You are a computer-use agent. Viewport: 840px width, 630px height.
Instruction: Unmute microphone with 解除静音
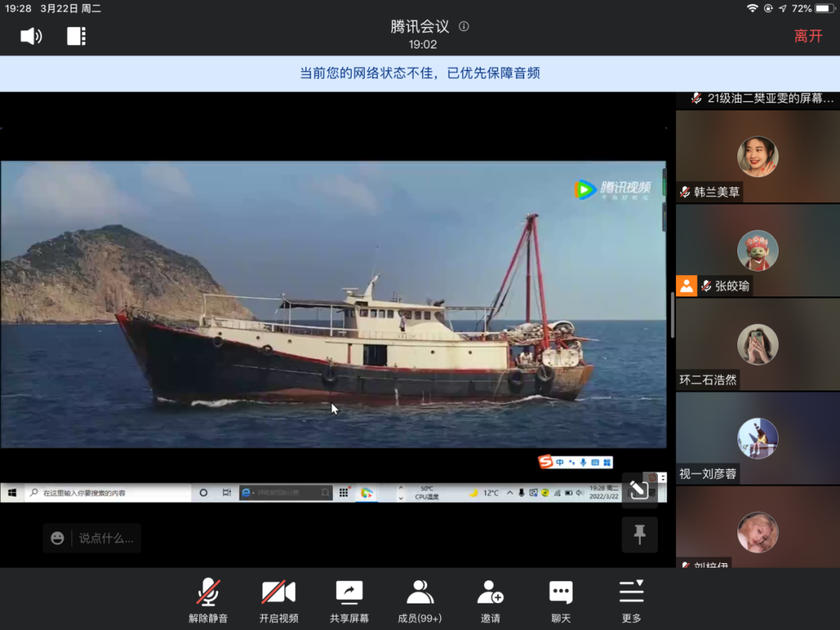coord(208,601)
